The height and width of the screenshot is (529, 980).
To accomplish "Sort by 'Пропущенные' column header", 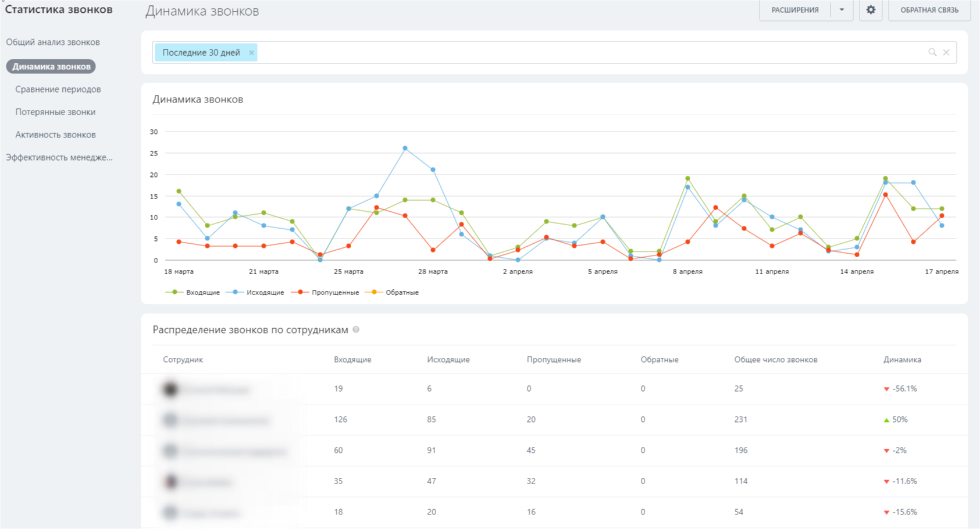I will tap(554, 360).
